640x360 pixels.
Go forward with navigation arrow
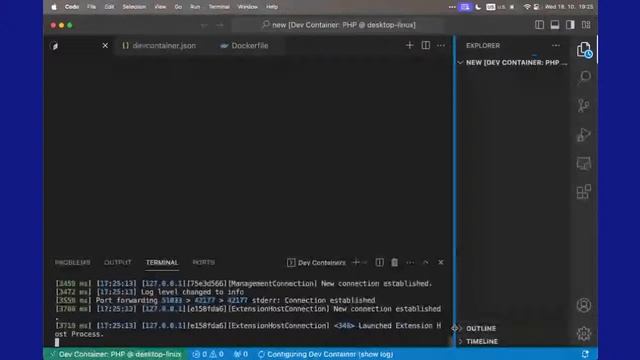point(220,25)
